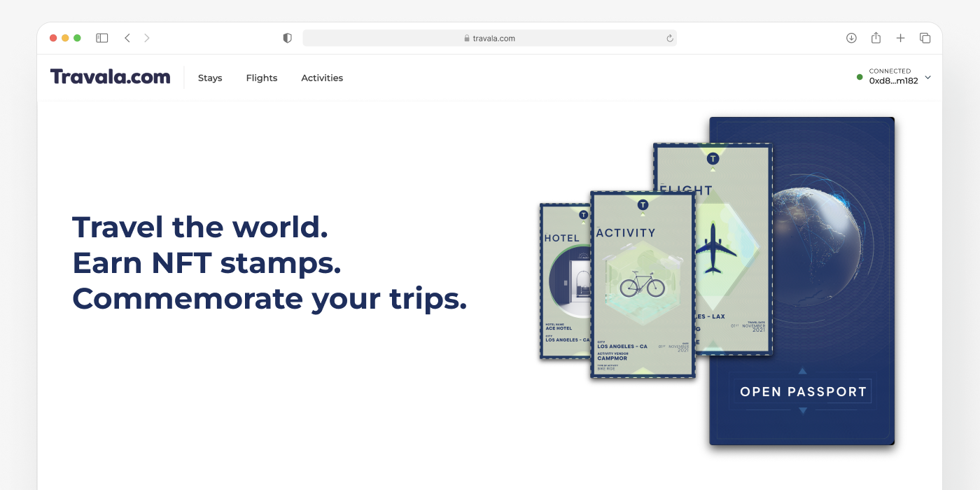
Task: Reload the page with the refresh icon
Action: click(669, 38)
